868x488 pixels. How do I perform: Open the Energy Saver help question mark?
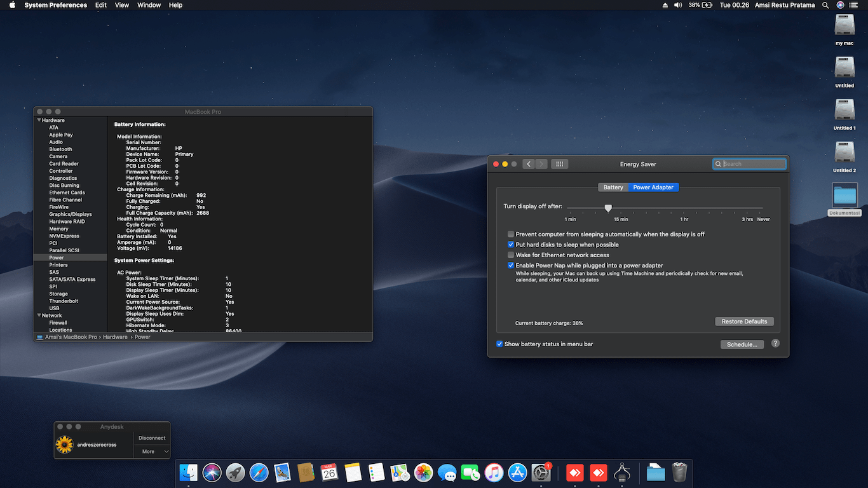(775, 343)
